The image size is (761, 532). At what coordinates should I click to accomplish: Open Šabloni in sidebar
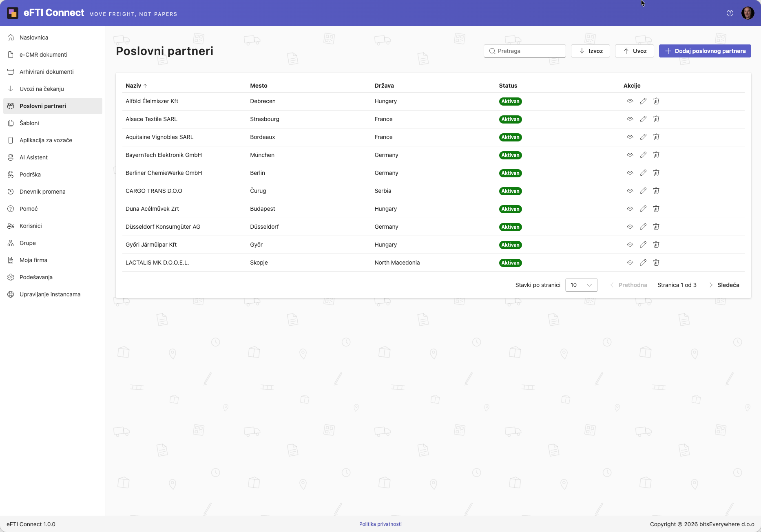tap(53, 123)
